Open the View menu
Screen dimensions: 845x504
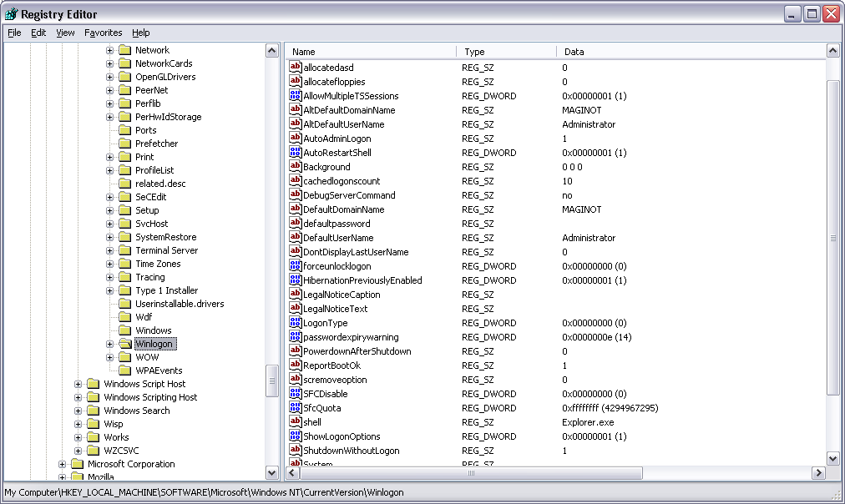65,33
